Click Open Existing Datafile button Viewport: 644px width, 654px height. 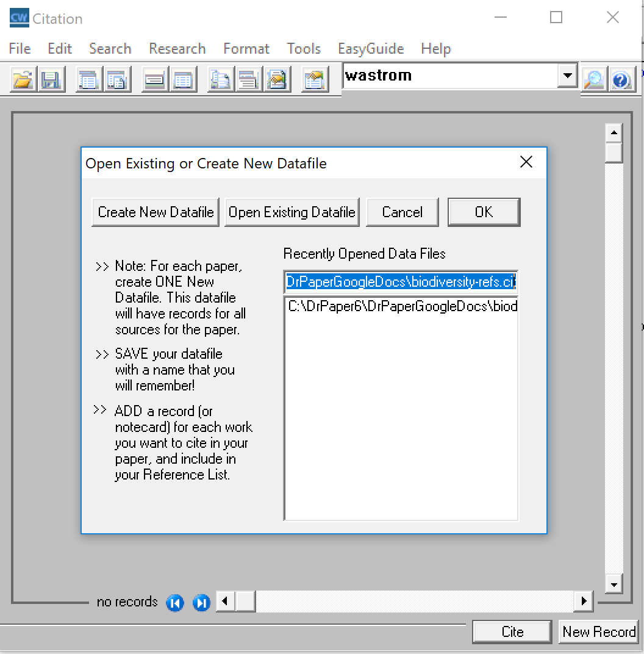pyautogui.click(x=292, y=212)
